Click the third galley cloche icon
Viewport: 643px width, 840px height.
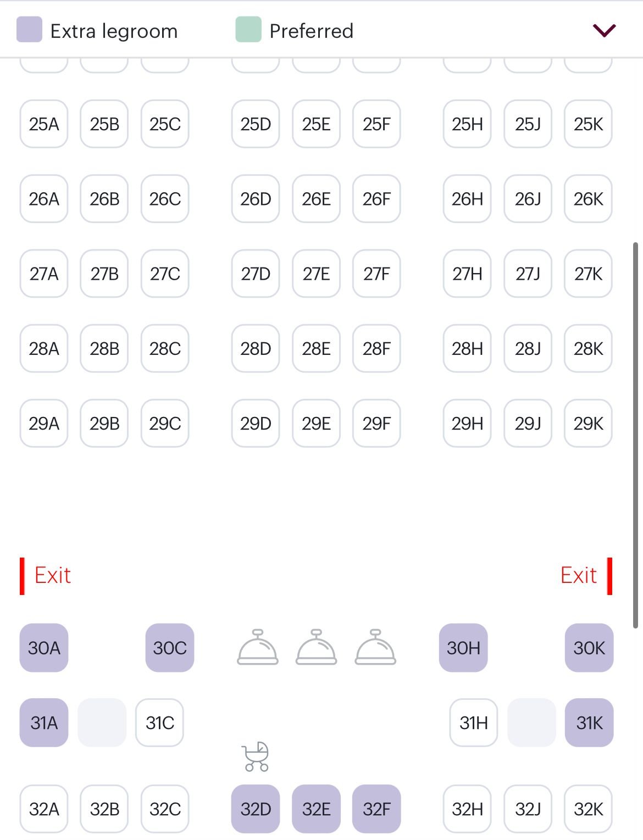(375, 647)
